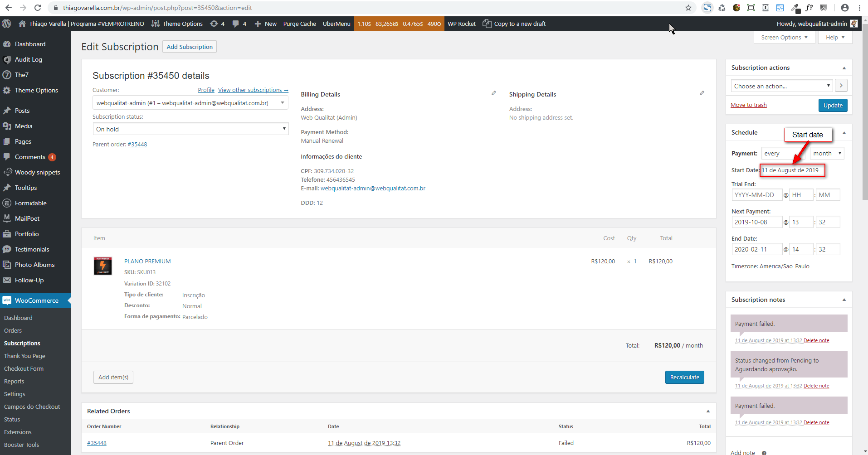Image resolution: width=868 pixels, height=455 pixels.
Task: Open the Customer selection dropdown
Action: tap(190, 103)
